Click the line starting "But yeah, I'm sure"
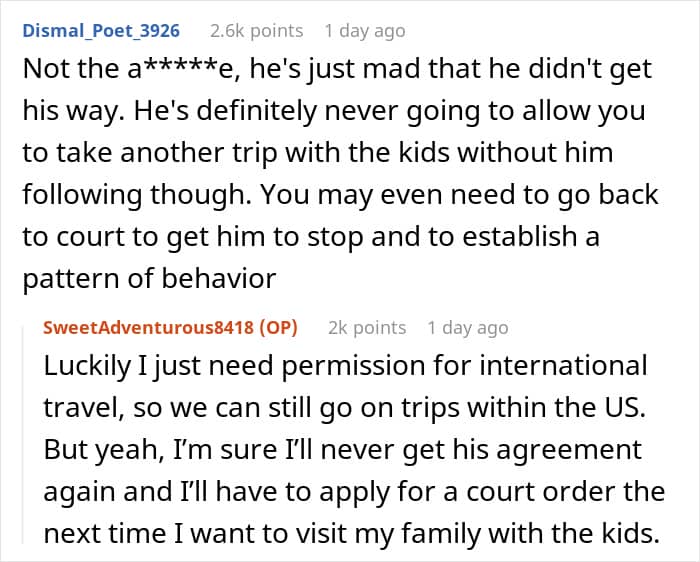This screenshot has height=562, width=700. click(x=343, y=450)
